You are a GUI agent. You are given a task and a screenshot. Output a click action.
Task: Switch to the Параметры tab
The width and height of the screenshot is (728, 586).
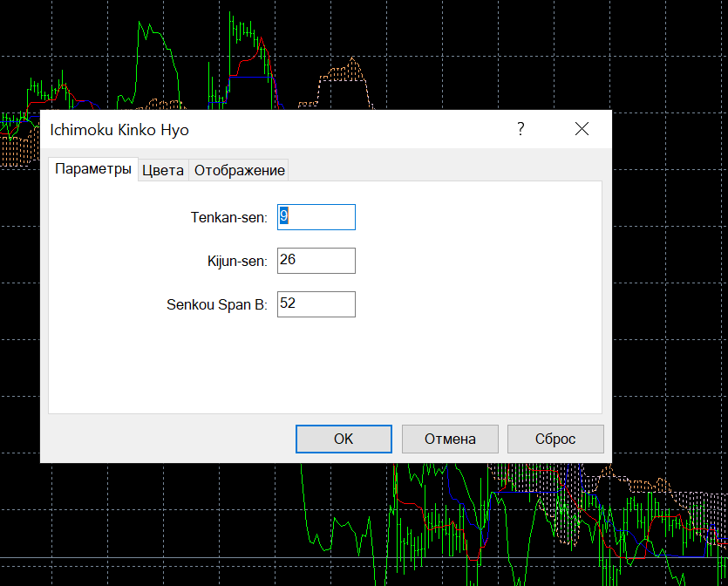tap(93, 169)
